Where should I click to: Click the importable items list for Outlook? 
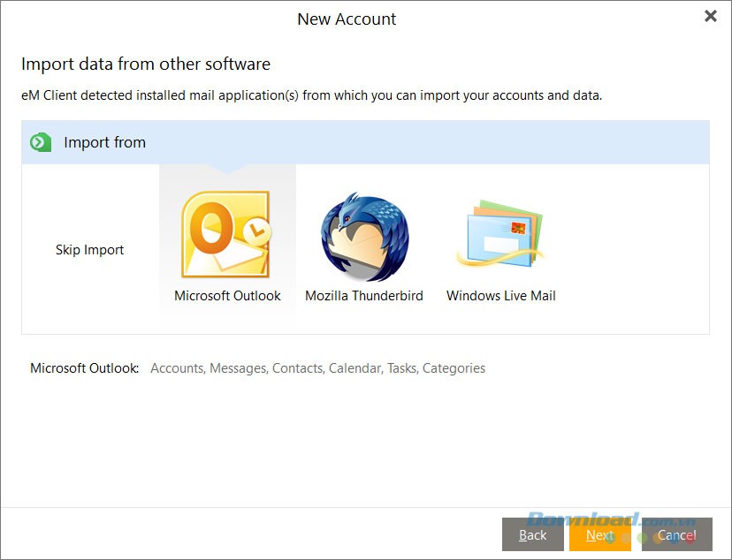pos(317,368)
